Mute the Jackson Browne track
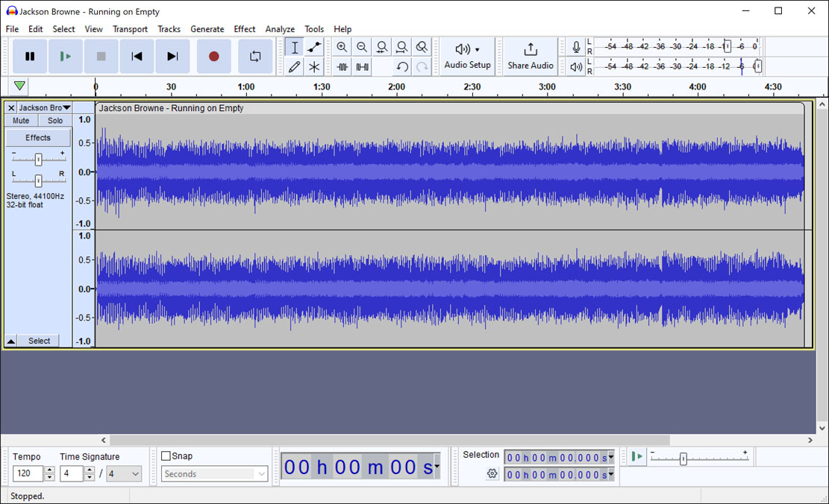Image resolution: width=829 pixels, height=504 pixels. coord(21,121)
